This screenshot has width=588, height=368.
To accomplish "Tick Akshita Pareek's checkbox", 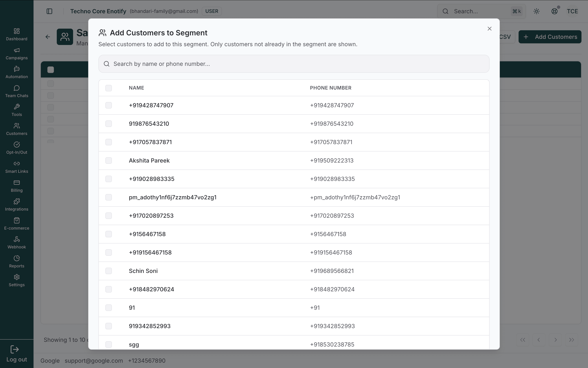I will pos(109,160).
